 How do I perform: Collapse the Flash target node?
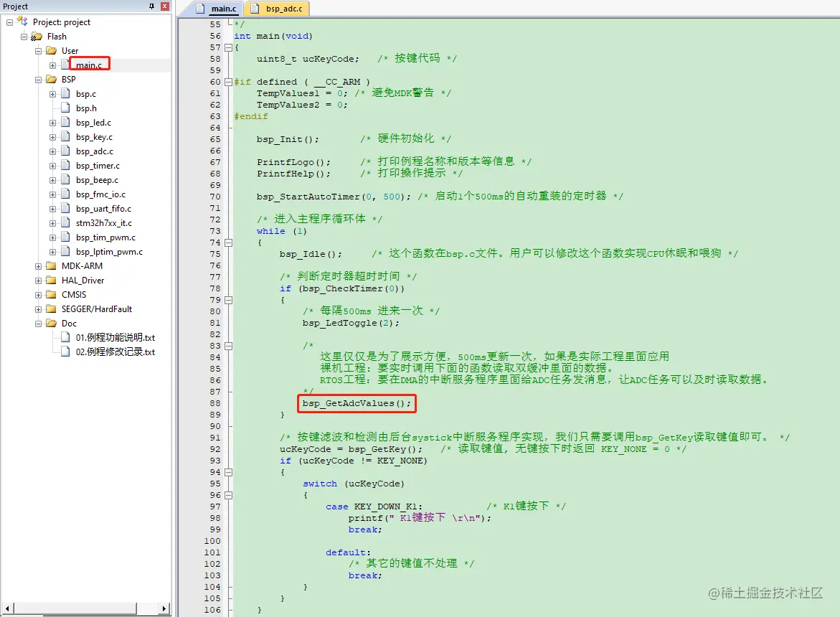tap(24, 37)
